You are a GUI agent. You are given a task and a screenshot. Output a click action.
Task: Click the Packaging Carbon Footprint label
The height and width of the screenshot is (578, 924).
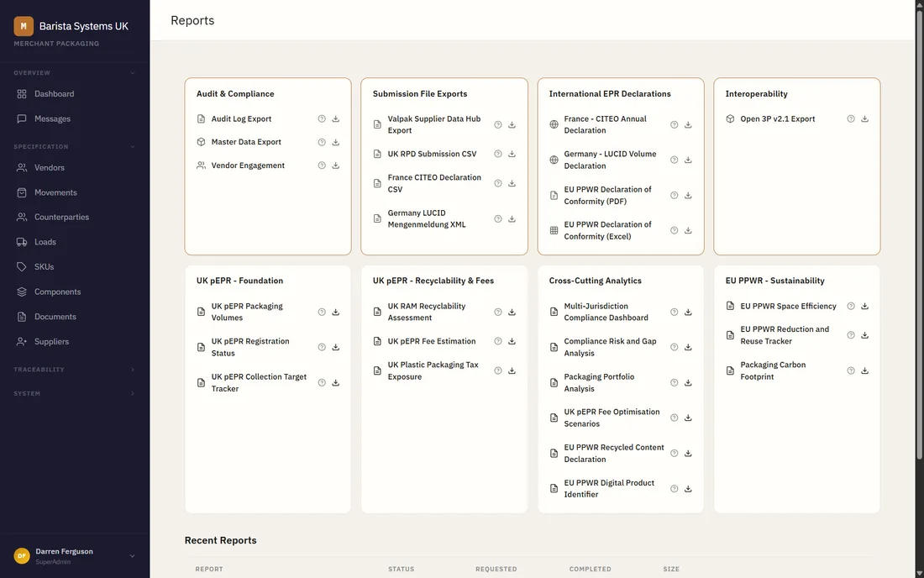[x=773, y=370]
